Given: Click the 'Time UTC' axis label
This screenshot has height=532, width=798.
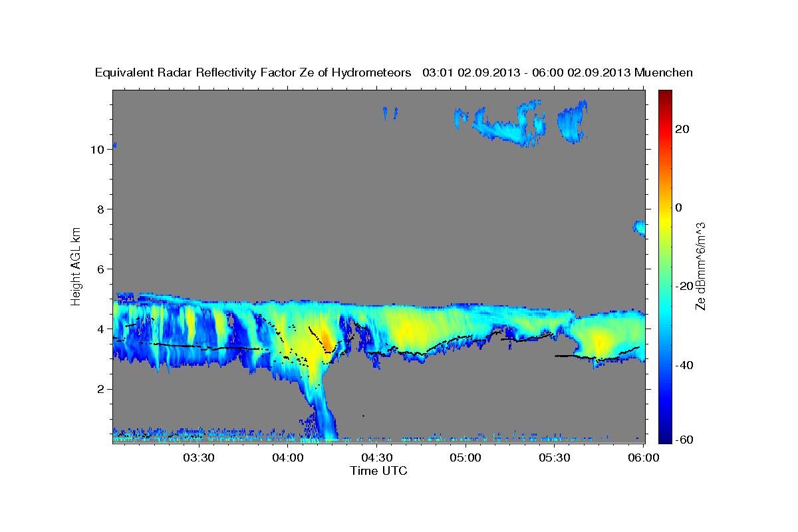Looking at the screenshot, I should tap(378, 470).
